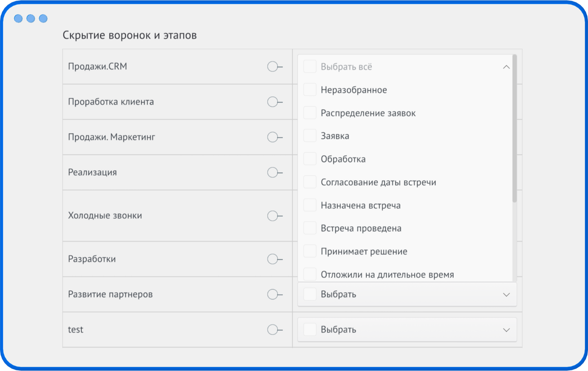Select the Неразобранное stage checkbox

(309, 90)
